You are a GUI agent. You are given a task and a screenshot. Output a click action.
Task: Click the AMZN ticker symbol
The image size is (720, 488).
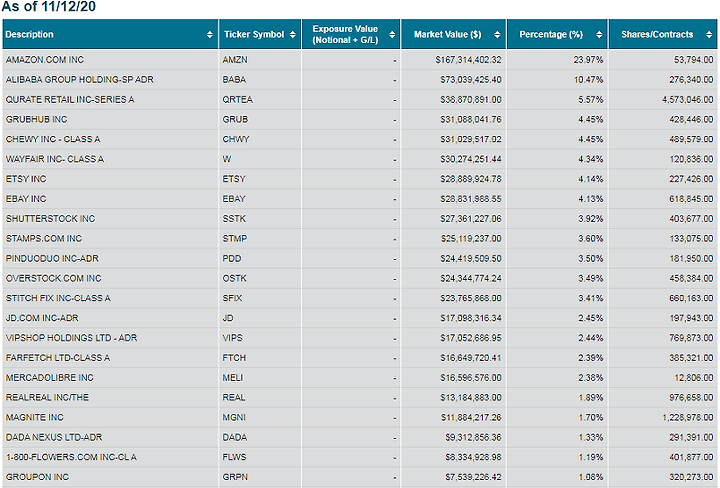tap(235, 60)
